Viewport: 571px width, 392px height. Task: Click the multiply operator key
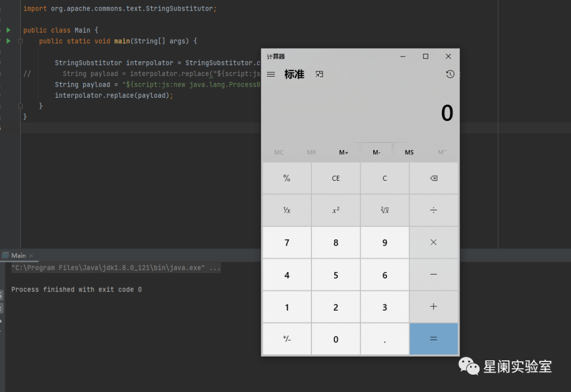(434, 242)
